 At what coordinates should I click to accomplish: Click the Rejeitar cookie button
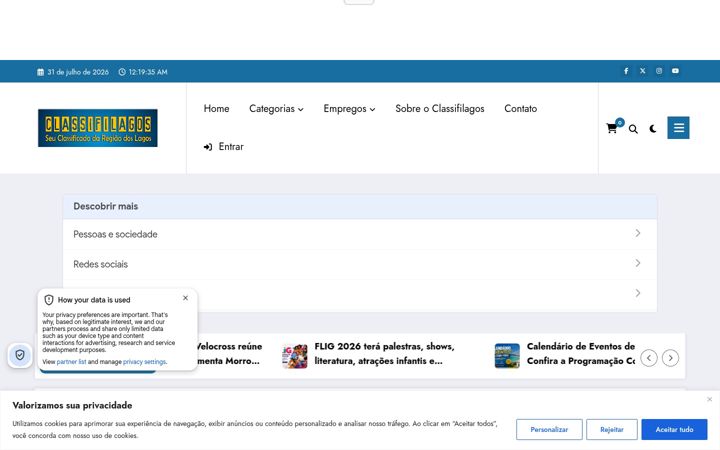coord(612,429)
